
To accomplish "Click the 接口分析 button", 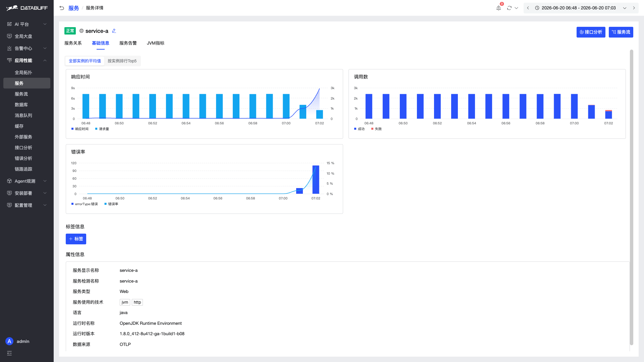I will point(591,32).
